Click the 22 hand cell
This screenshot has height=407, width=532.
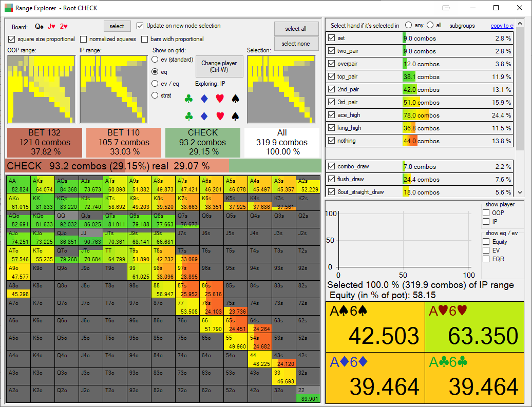pyautogui.click(x=308, y=394)
